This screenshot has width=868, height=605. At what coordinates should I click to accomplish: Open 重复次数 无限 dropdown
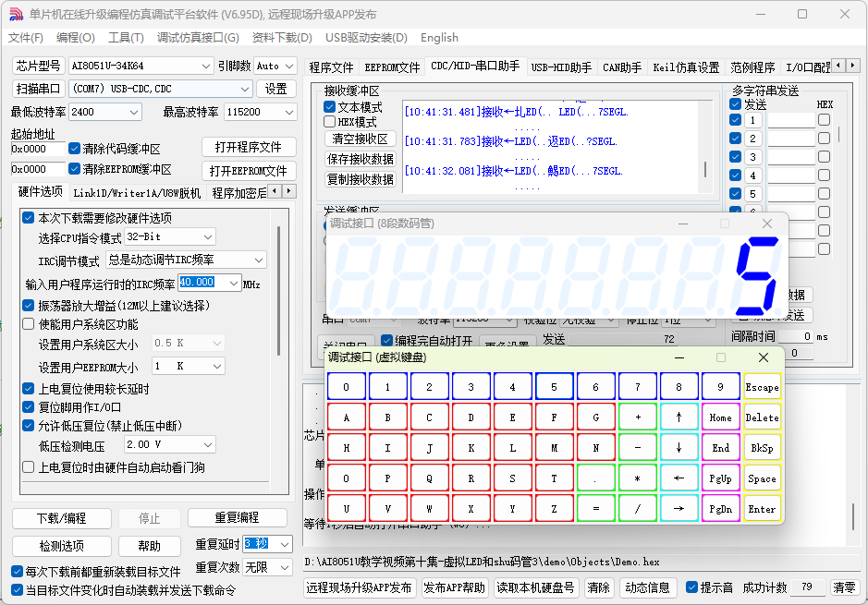tap(267, 567)
